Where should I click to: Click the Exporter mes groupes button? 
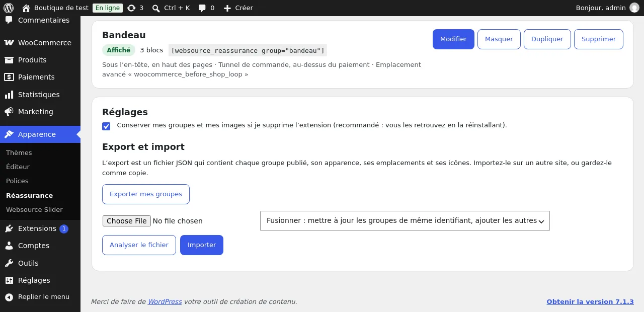point(146,194)
